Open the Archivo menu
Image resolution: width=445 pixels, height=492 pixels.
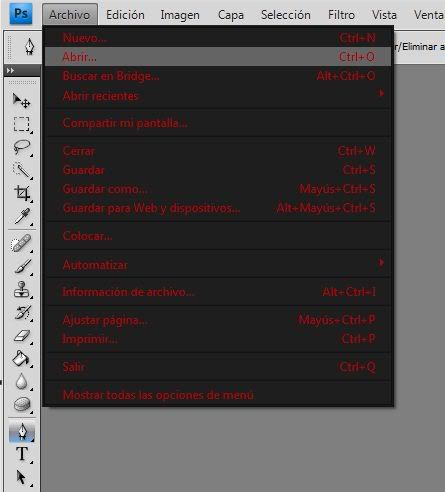pyautogui.click(x=70, y=15)
